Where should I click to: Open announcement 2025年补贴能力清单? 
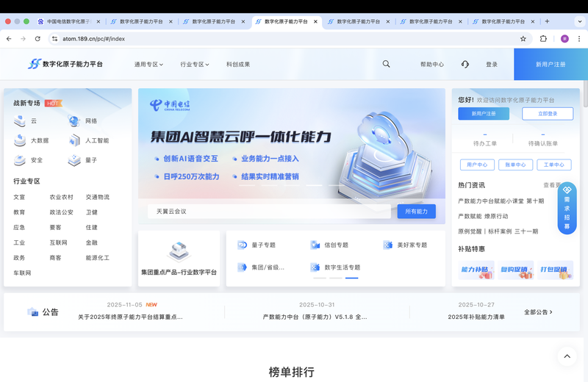(x=476, y=317)
